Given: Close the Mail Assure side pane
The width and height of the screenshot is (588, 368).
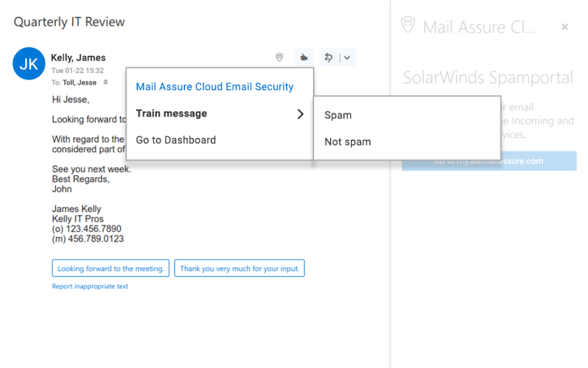Looking at the screenshot, I should click(x=565, y=26).
